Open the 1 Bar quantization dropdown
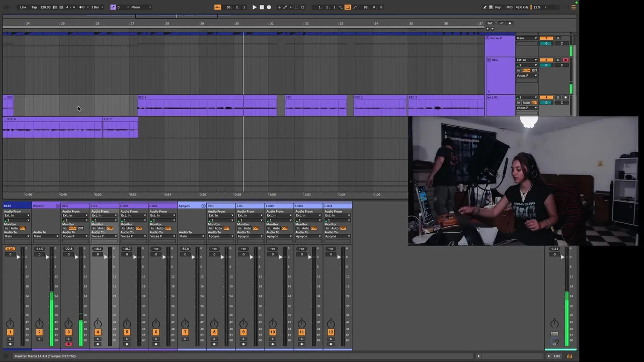The height and width of the screenshot is (362, 644). 96,7
